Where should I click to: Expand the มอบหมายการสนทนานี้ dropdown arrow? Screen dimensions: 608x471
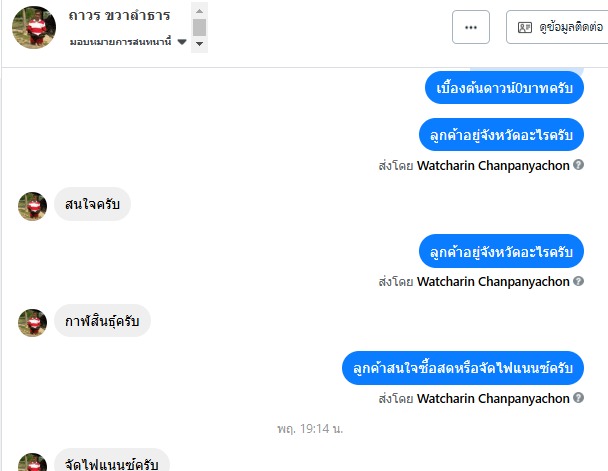point(182,41)
